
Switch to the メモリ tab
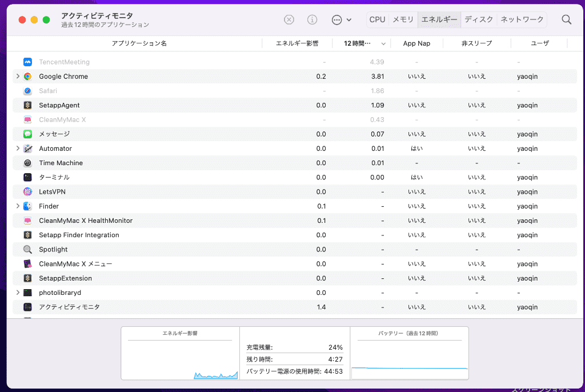coord(403,19)
